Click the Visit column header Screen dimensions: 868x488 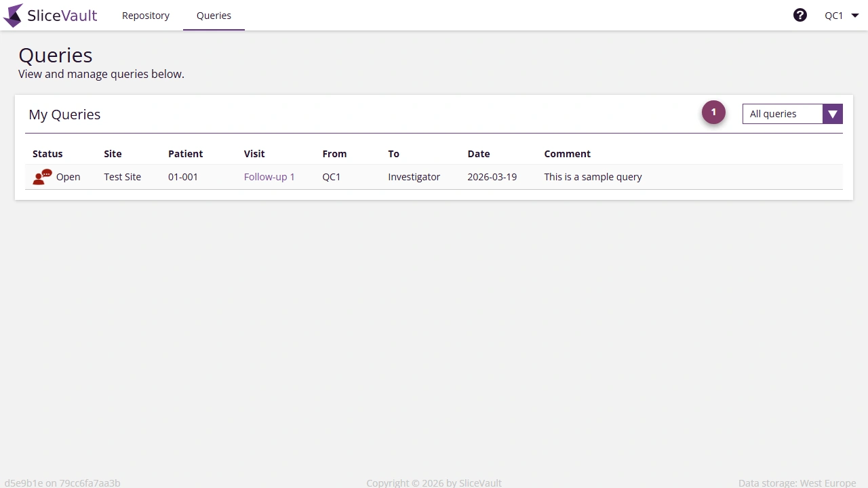point(254,154)
